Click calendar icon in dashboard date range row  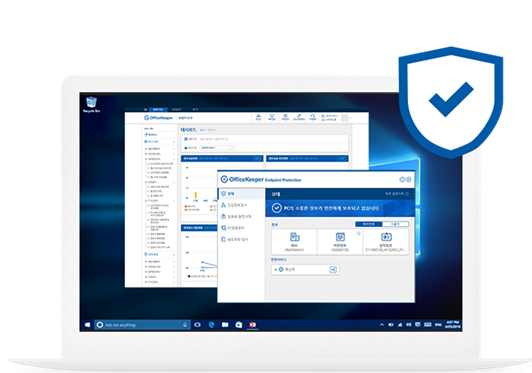[x=186, y=139]
